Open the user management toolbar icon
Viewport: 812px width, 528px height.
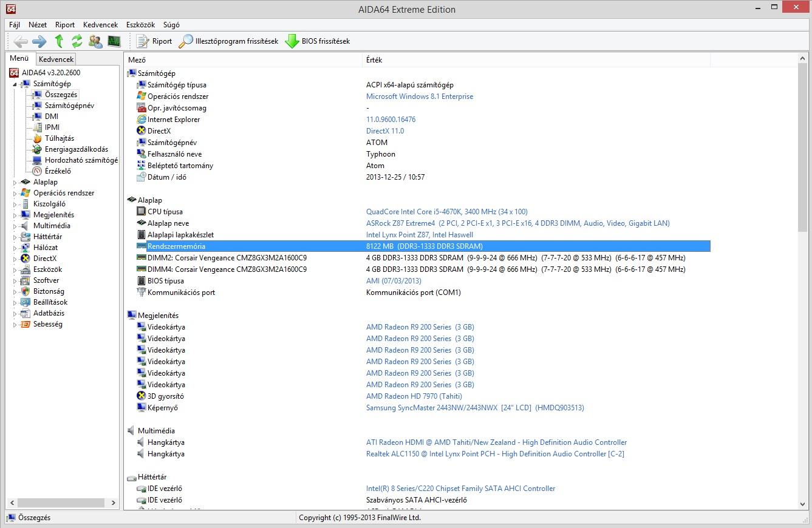coord(95,41)
